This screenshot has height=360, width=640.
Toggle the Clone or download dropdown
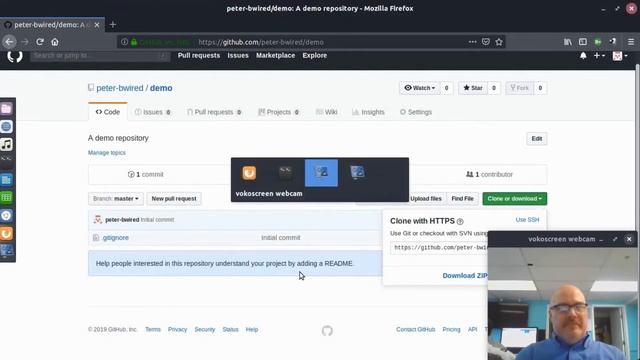[515, 199]
